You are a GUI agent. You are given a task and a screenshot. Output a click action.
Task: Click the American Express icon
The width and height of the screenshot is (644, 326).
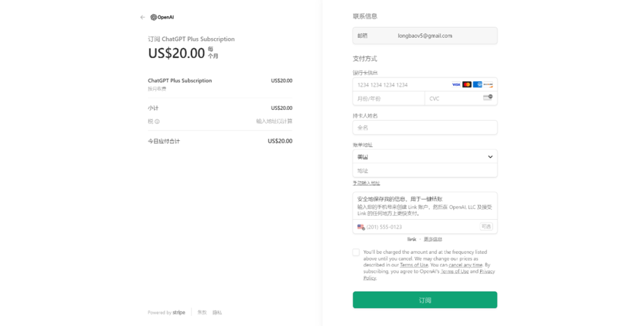478,85
